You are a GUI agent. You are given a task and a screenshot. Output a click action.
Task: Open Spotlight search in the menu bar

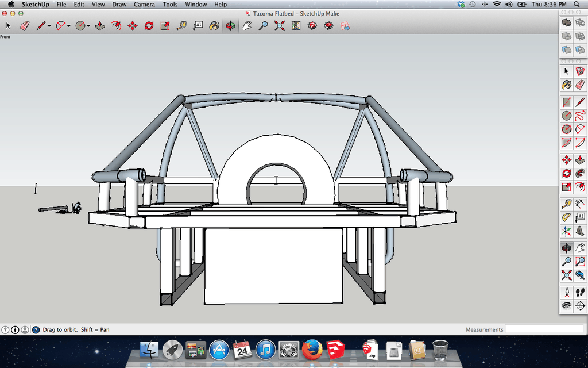point(577,5)
